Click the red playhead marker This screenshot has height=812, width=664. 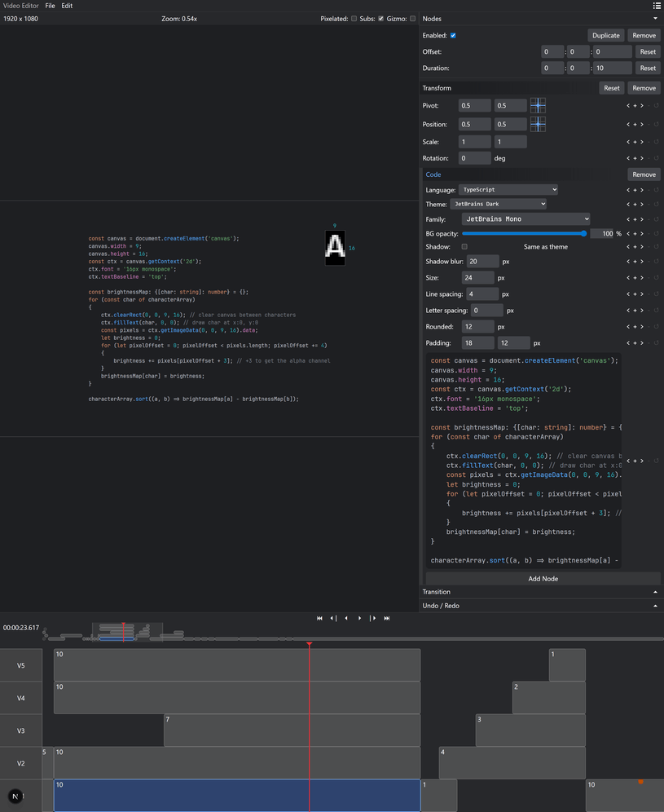(x=310, y=645)
